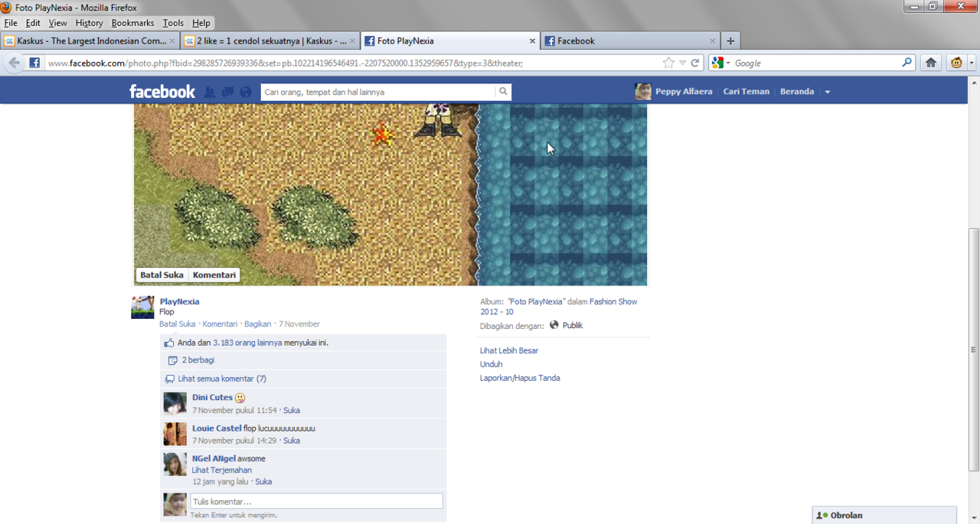980x524 pixels.
Task: Open the Obrolan chat bar
Action: 884,515
